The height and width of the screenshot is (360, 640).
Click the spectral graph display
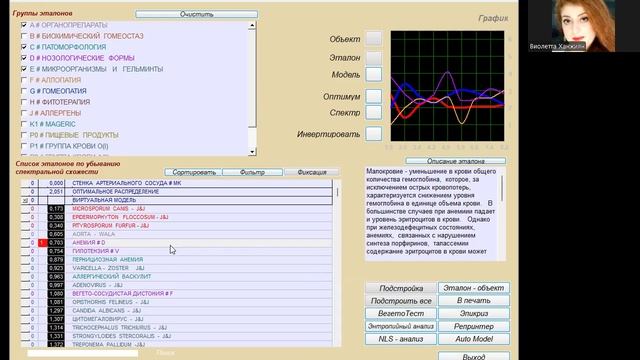tap(447, 86)
